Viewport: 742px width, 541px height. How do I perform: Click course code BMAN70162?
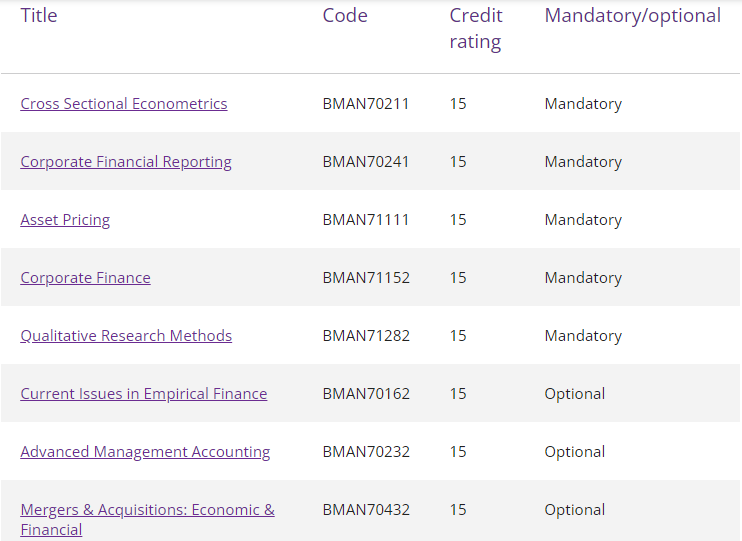coord(366,394)
